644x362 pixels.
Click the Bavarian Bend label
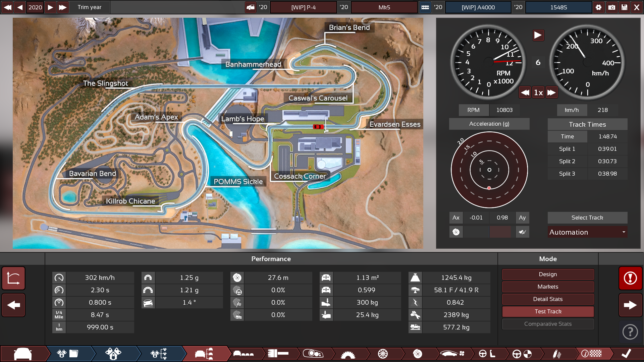point(92,174)
